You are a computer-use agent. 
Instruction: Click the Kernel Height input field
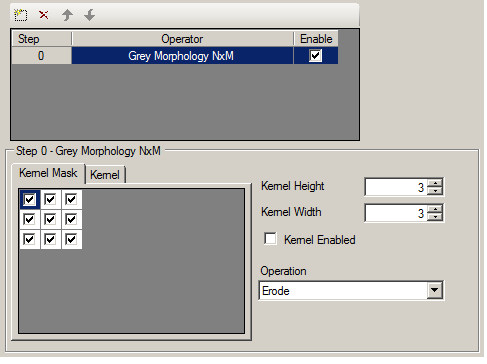[396, 187]
